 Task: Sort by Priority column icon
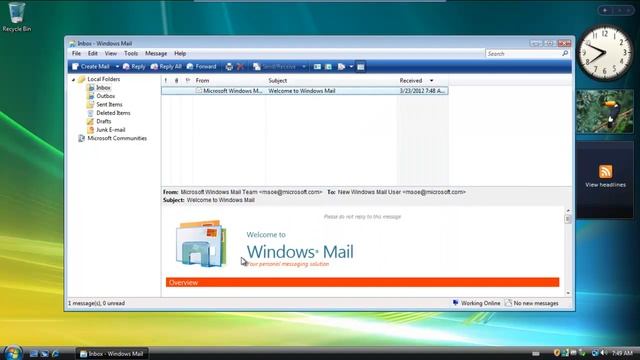(166, 80)
